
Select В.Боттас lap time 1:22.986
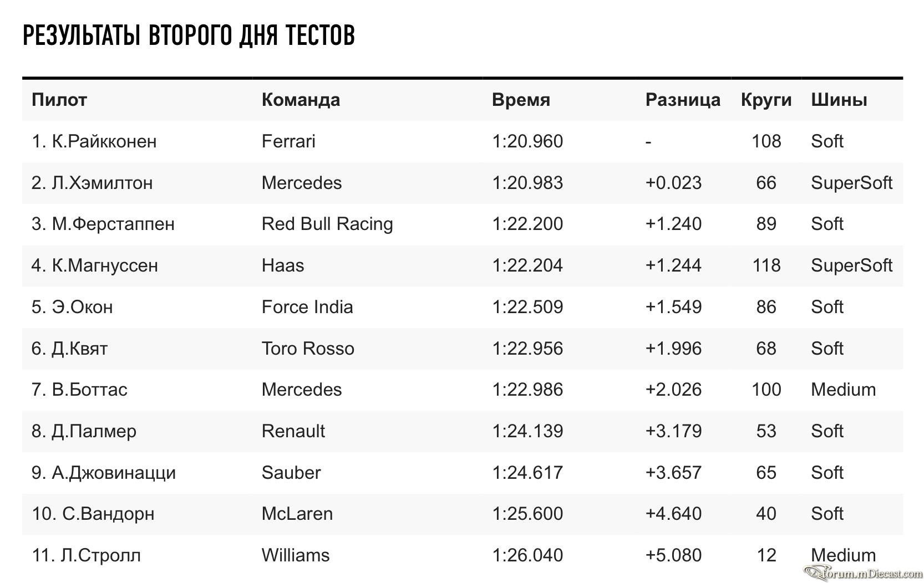[x=527, y=390]
